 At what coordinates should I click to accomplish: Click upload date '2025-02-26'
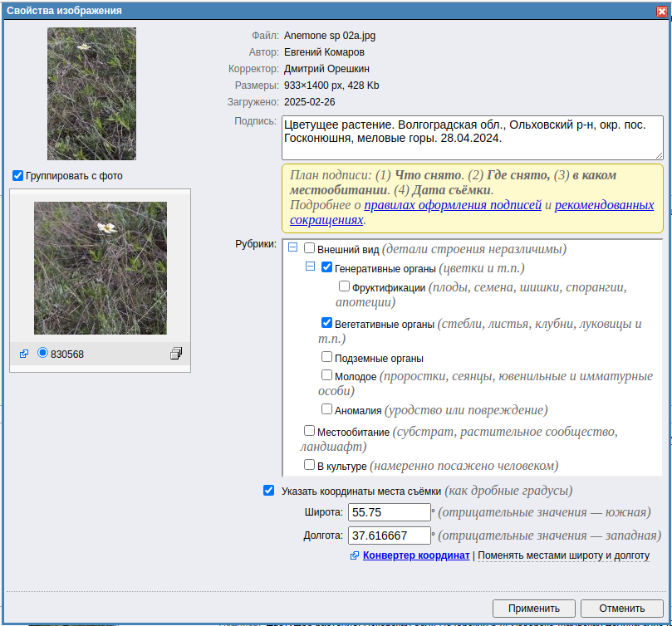click(x=310, y=102)
